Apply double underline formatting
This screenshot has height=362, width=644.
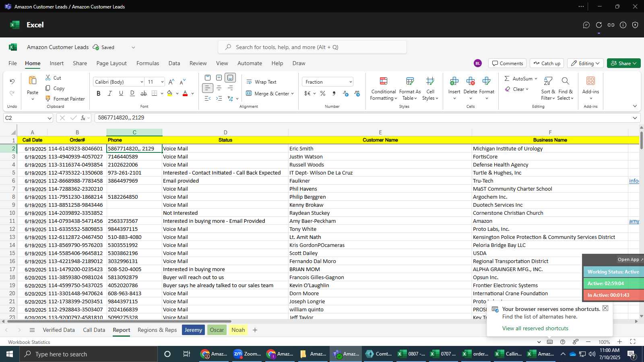(x=132, y=93)
